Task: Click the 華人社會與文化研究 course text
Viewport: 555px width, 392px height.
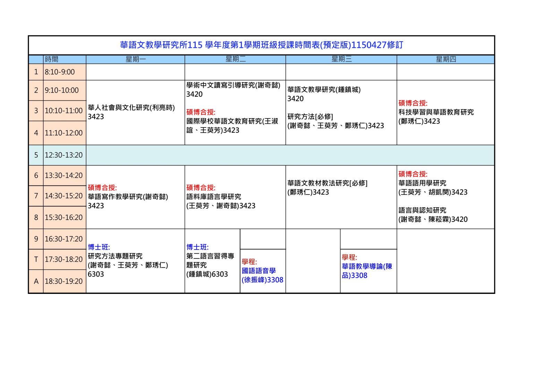Action: click(x=131, y=108)
